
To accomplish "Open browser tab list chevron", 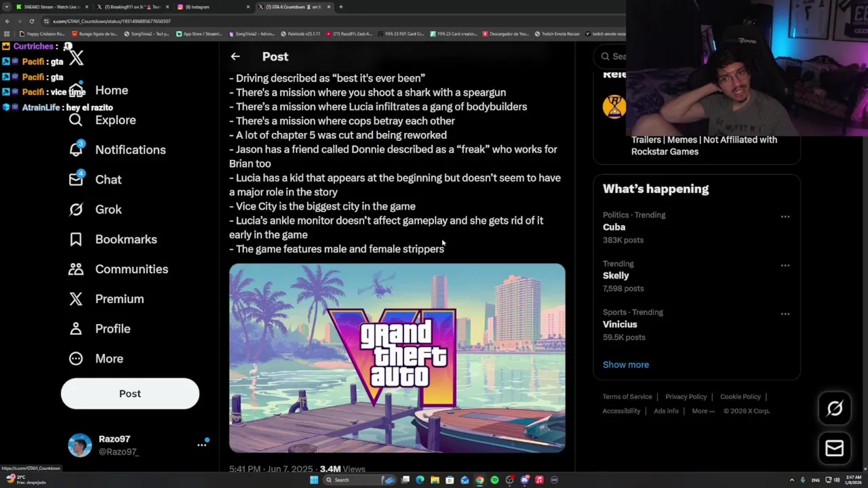I will (7, 7).
